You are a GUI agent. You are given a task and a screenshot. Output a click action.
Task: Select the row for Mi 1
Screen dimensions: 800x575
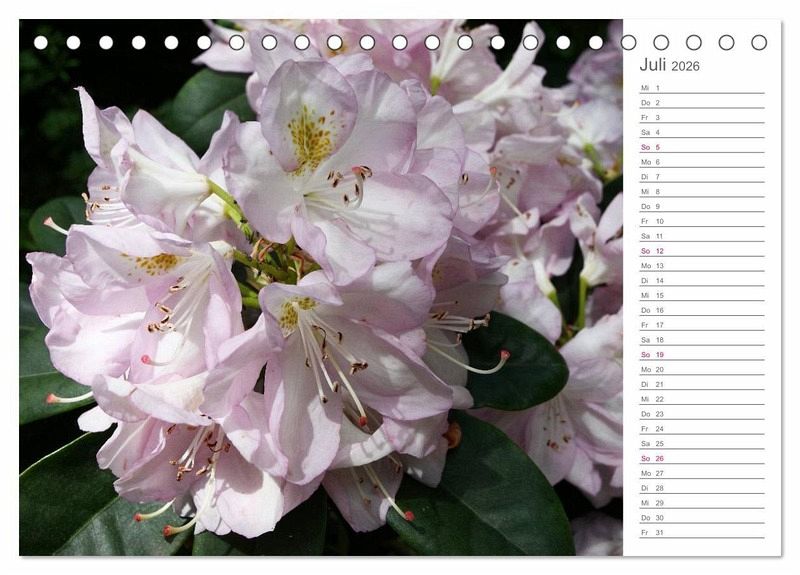point(701,88)
